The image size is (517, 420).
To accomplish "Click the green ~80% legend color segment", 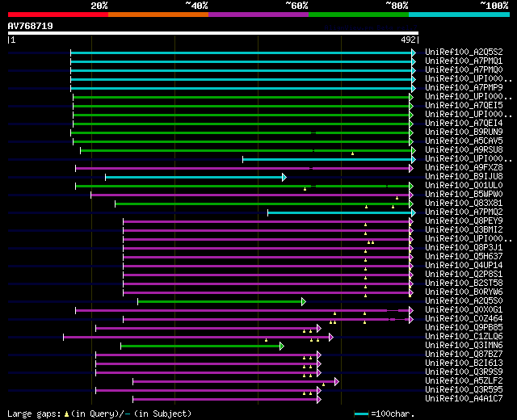I will pos(359,15).
